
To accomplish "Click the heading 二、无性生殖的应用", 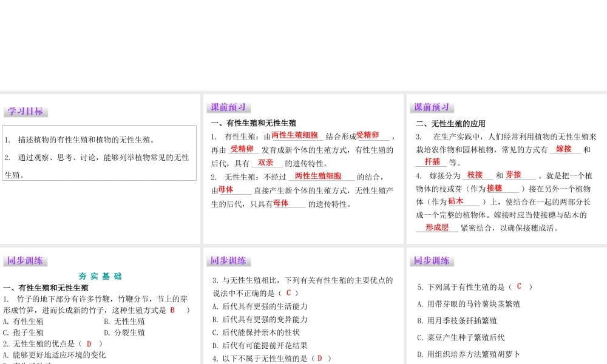I will pyautogui.click(x=450, y=124).
